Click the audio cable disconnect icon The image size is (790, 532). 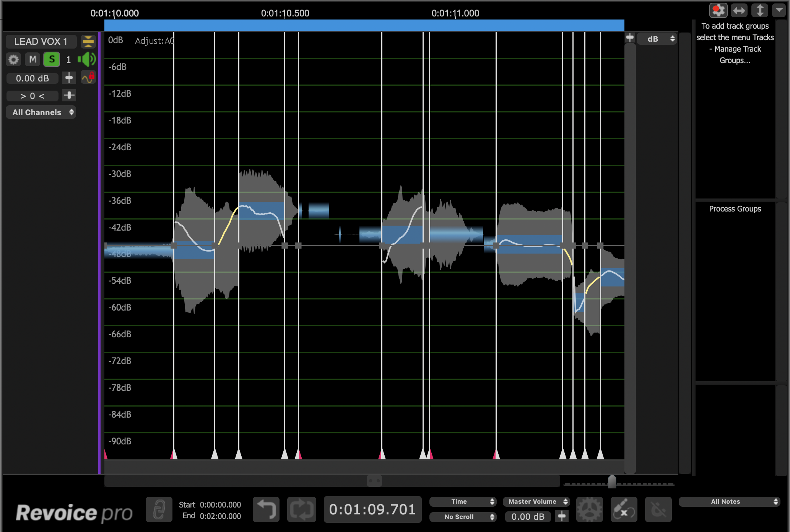click(x=624, y=510)
